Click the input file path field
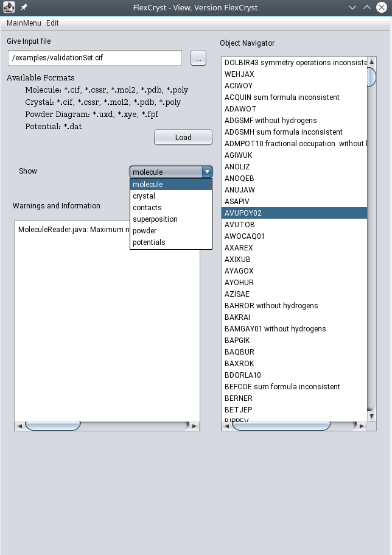The image size is (392, 555). 95,58
